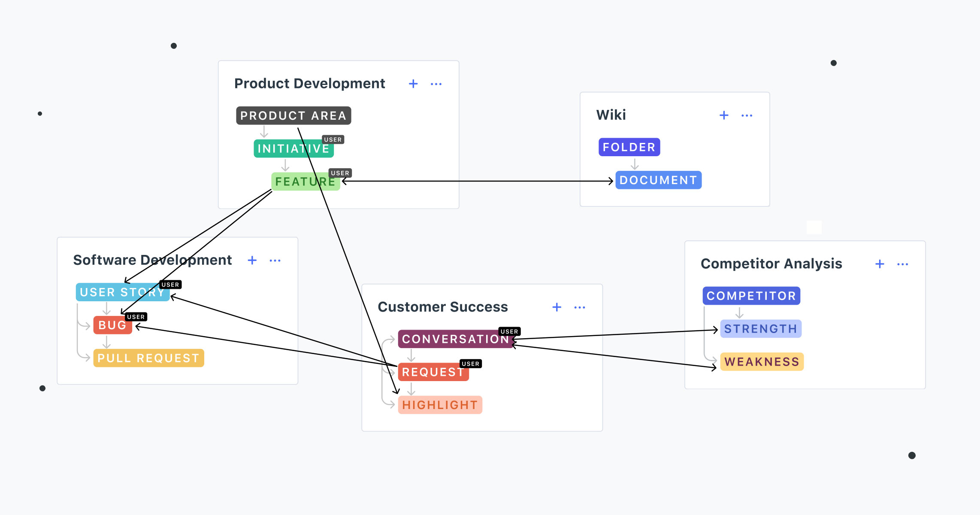This screenshot has height=515, width=980.
Task: Add a new item to the Wiki card
Action: click(x=724, y=115)
